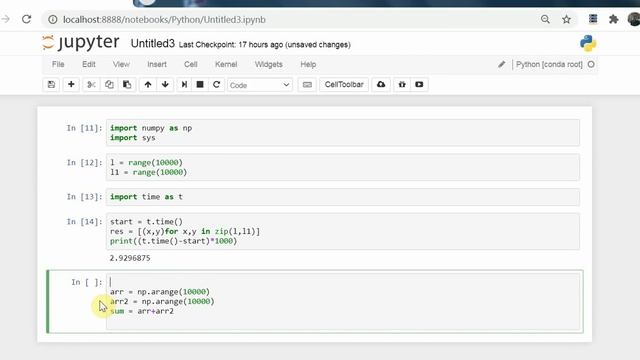
Task: Open the cell type Code dropdown
Action: (260, 85)
